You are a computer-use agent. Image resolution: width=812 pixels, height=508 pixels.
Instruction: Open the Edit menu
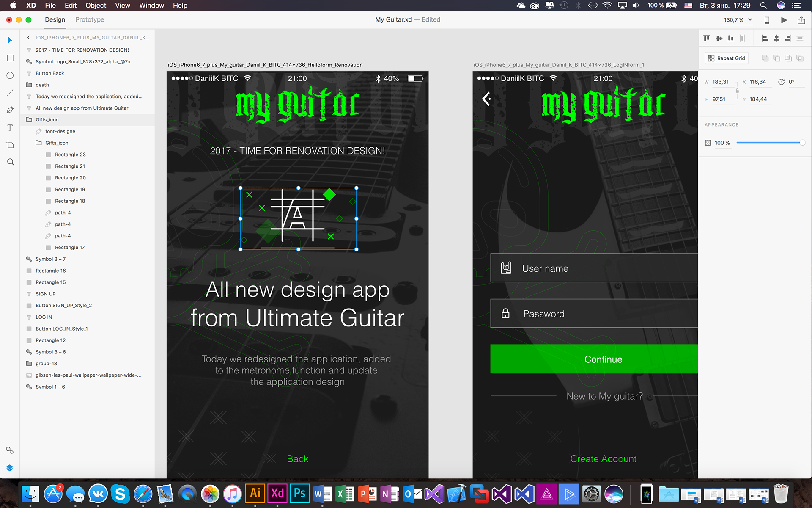click(71, 6)
